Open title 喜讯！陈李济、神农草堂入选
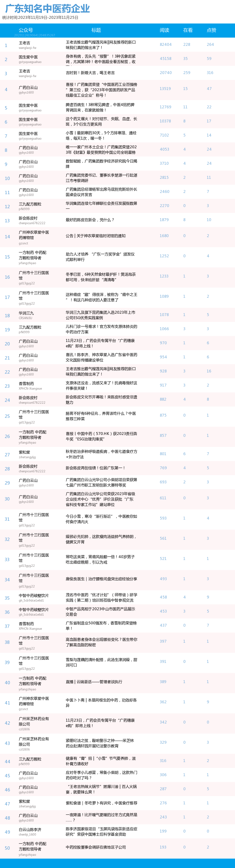235x868 pixels. [102, 357]
